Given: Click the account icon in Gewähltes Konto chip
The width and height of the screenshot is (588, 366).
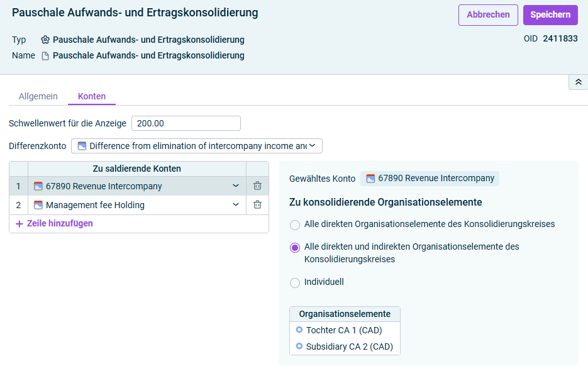Looking at the screenshot, I should pos(370,179).
